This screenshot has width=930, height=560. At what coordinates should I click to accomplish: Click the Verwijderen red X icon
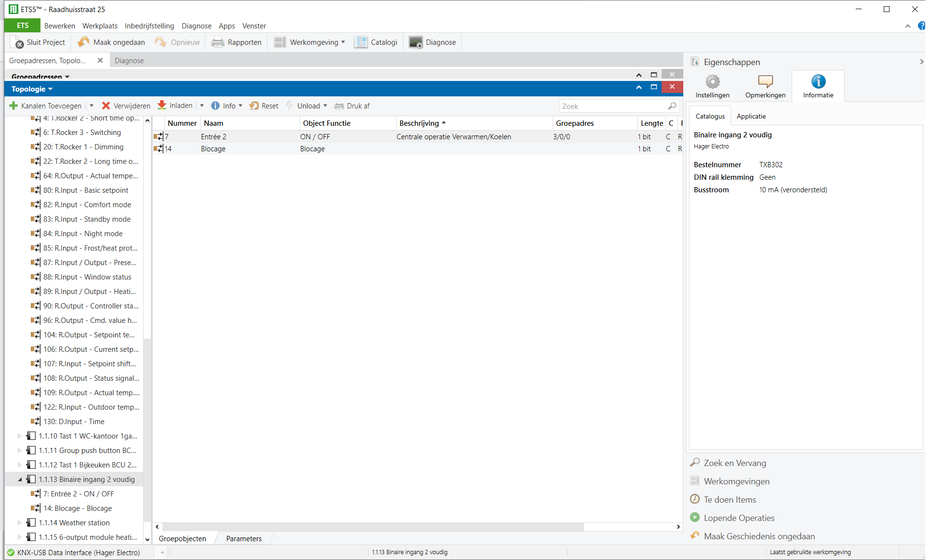tap(106, 106)
